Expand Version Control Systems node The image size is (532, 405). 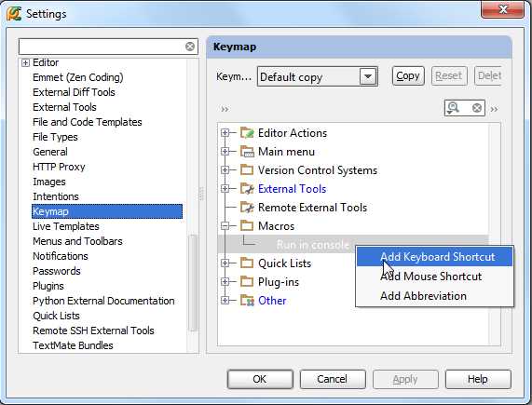coord(225,170)
